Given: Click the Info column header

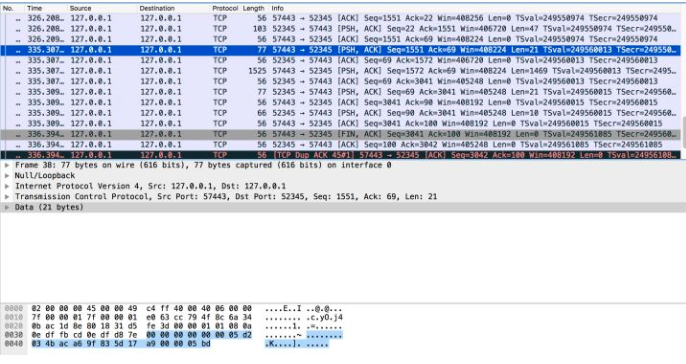Looking at the screenshot, I should (277, 8).
